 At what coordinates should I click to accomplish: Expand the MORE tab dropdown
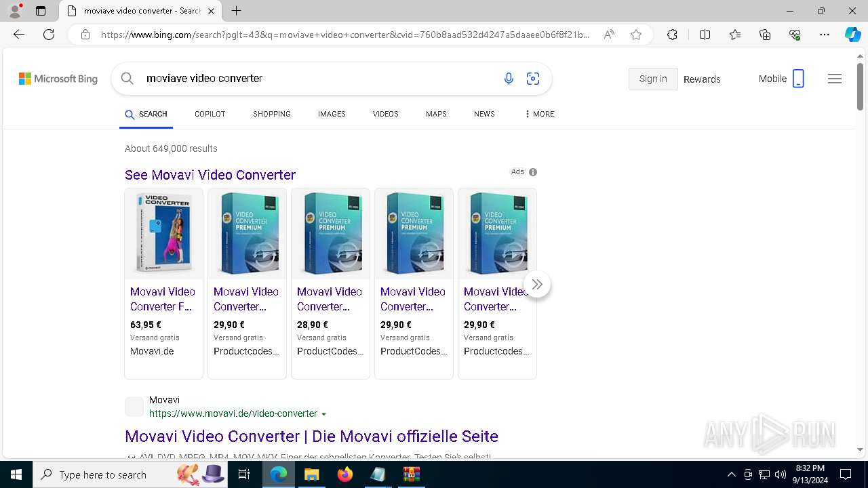[539, 114]
